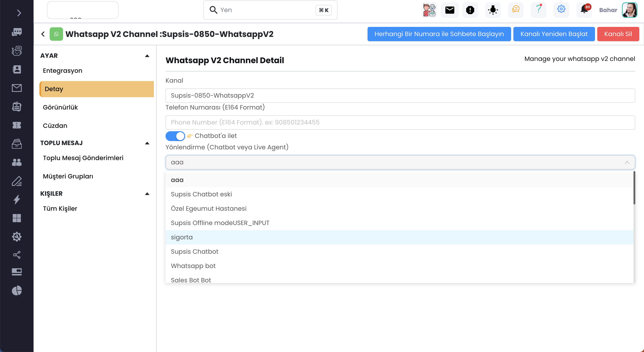Open contacts card icon in sidebar
The image size is (644, 352).
17,69
